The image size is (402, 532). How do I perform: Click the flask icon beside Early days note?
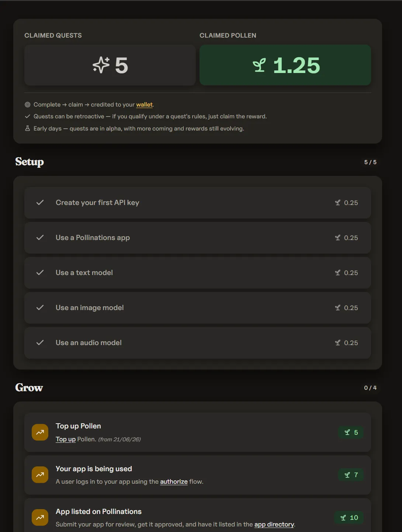[x=27, y=128]
